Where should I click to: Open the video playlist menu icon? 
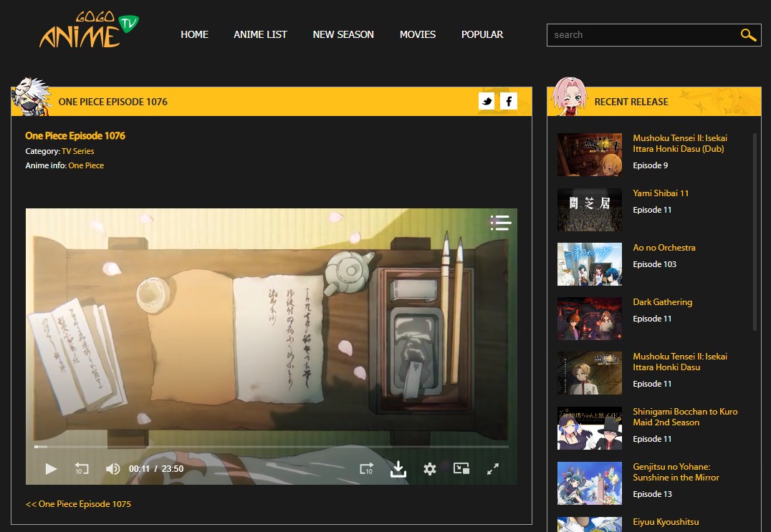[x=500, y=223]
